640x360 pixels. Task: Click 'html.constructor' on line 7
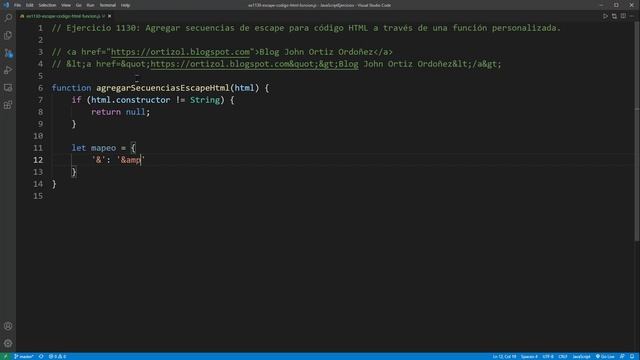[131, 100]
